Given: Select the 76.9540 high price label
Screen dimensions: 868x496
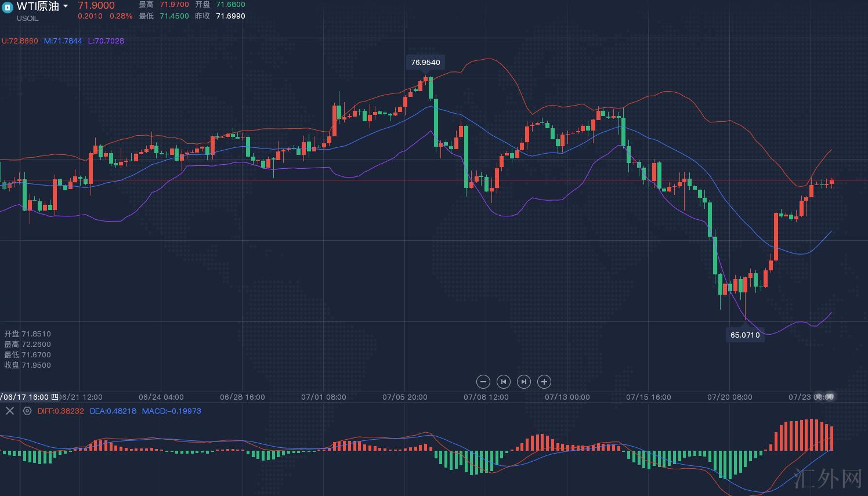Looking at the screenshot, I should 425,62.
